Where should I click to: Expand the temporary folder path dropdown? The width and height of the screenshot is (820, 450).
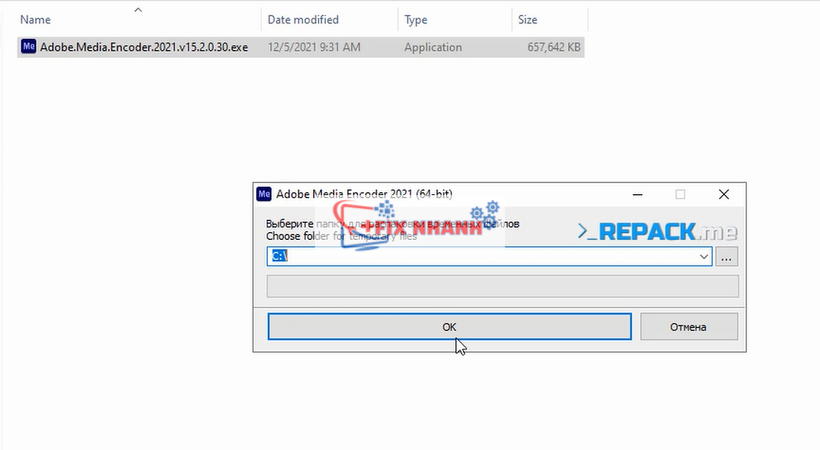click(705, 257)
